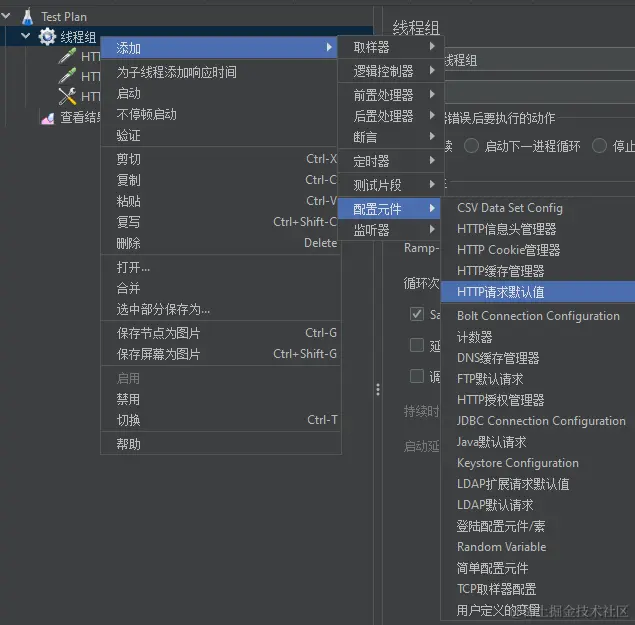
Task: Select the Test Plan tree label
Action: tap(64, 17)
